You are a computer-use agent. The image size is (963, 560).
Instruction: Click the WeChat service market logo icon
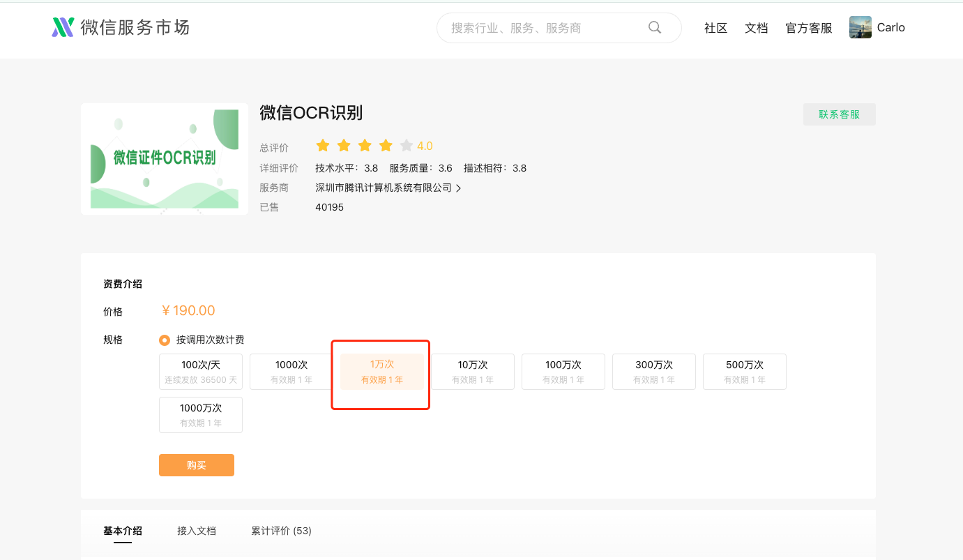[63, 27]
